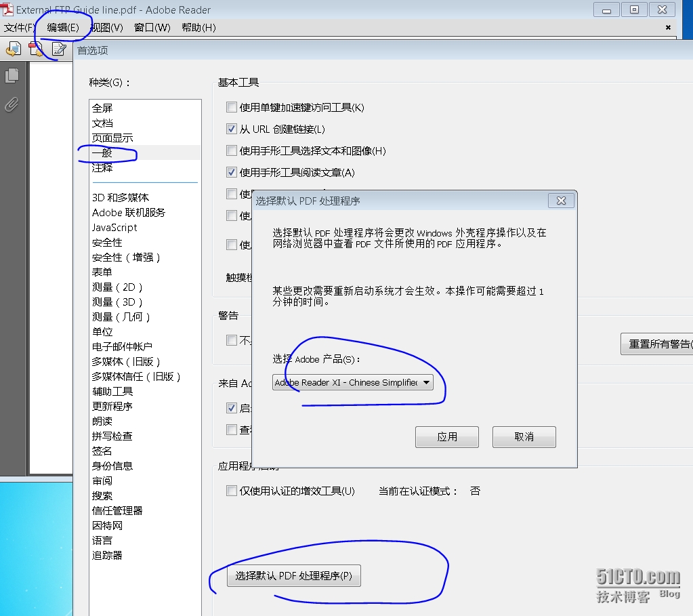Select 拼写检查 category
The width and height of the screenshot is (693, 616).
(112, 436)
